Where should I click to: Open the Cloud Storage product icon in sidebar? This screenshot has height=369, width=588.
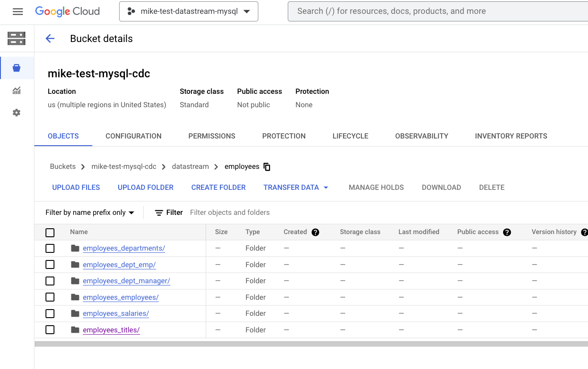[x=17, y=38]
